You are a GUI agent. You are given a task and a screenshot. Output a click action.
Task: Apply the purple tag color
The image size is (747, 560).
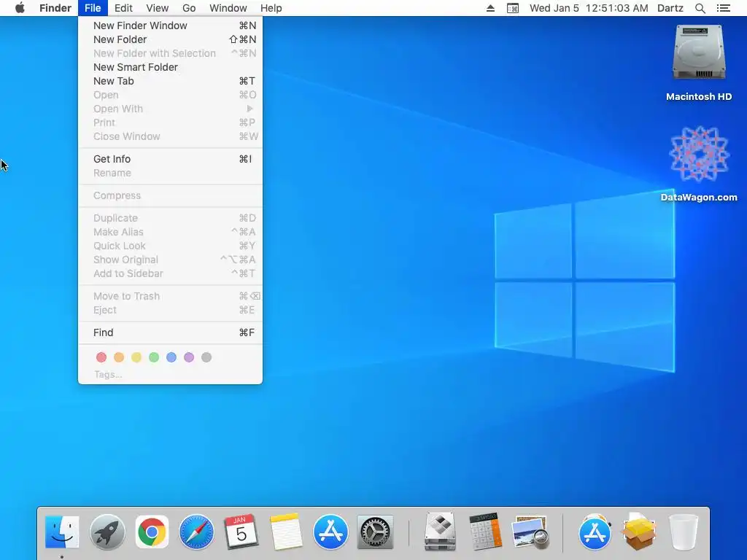(189, 357)
